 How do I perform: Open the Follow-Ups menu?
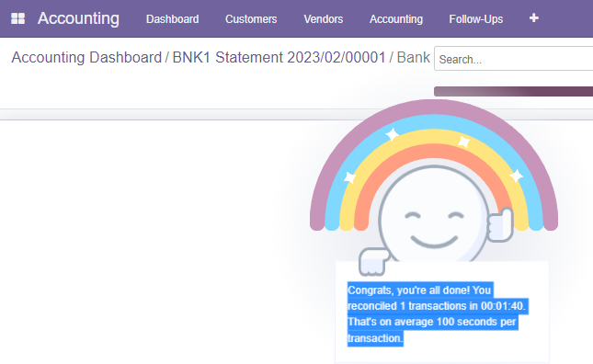click(475, 19)
